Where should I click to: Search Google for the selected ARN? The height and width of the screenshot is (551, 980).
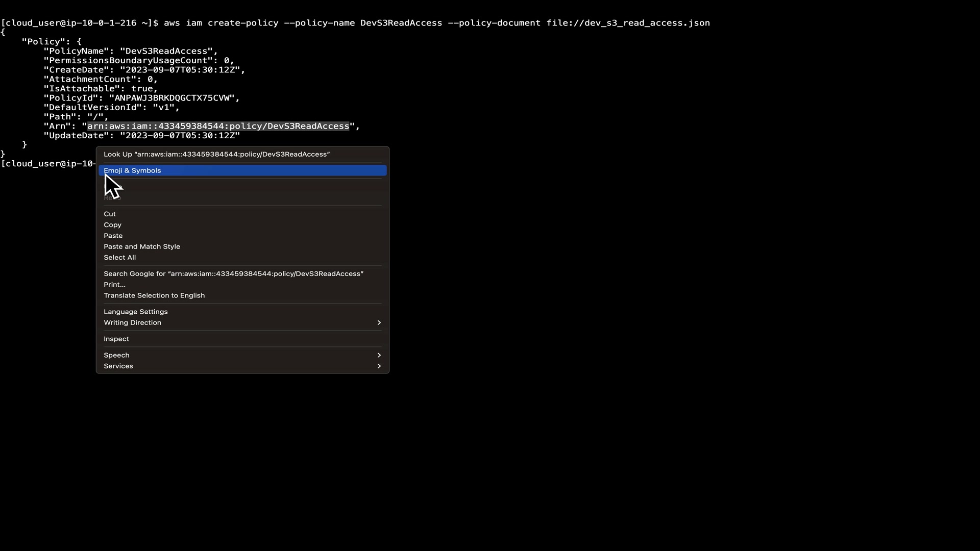233,274
